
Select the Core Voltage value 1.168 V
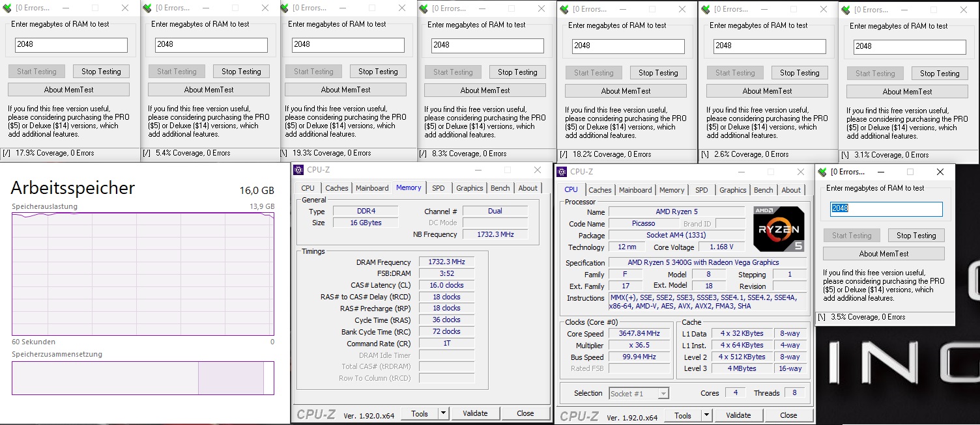721,247
